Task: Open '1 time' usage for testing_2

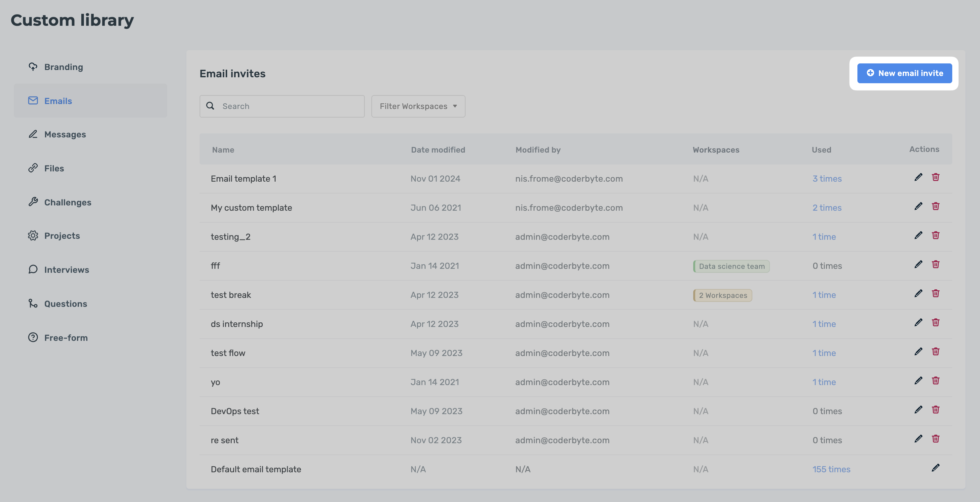Action: click(x=824, y=236)
